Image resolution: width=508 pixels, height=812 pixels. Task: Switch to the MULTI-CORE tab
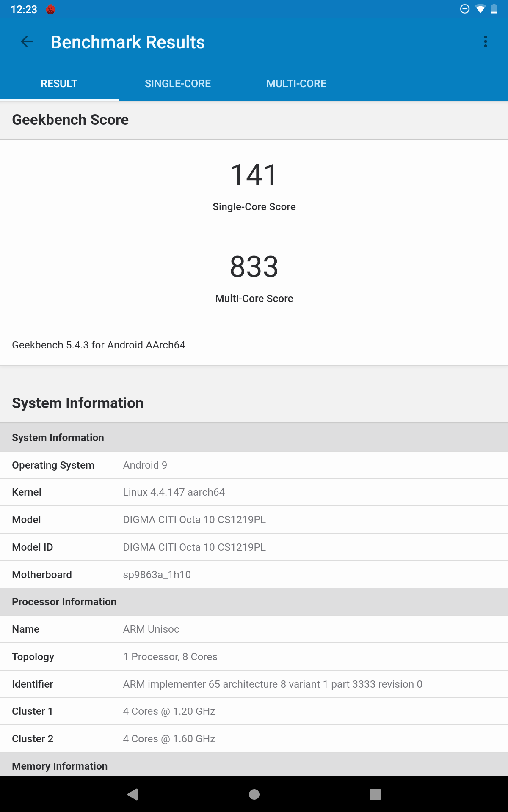click(296, 83)
